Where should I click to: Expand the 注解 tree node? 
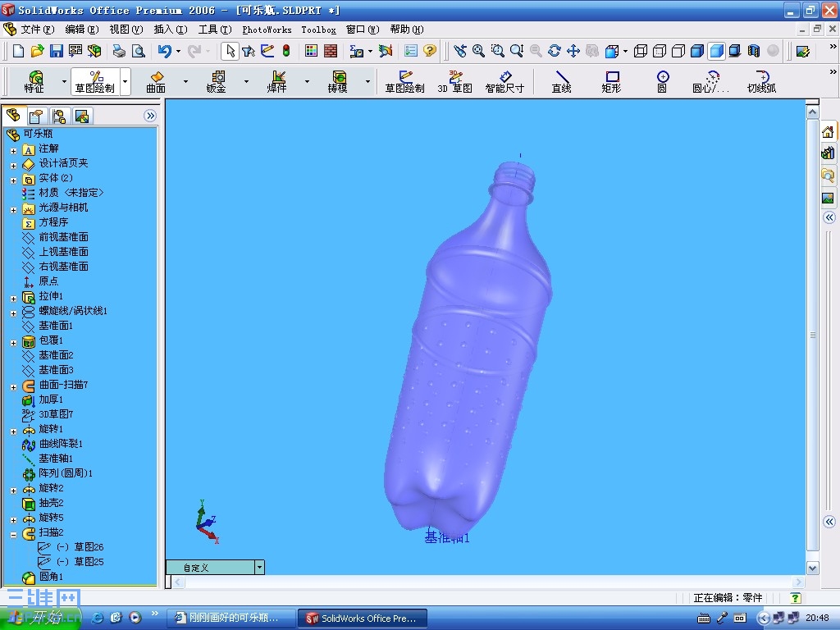click(13, 151)
